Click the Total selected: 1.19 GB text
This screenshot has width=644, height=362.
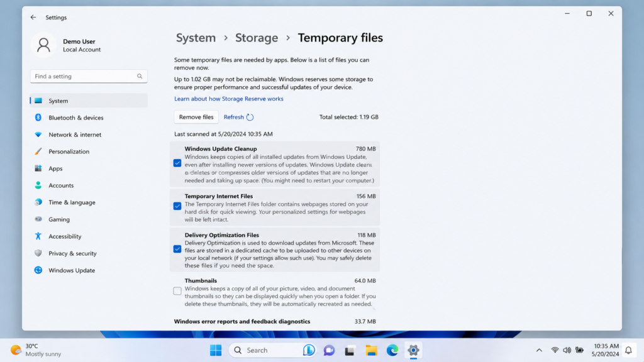[x=348, y=117]
